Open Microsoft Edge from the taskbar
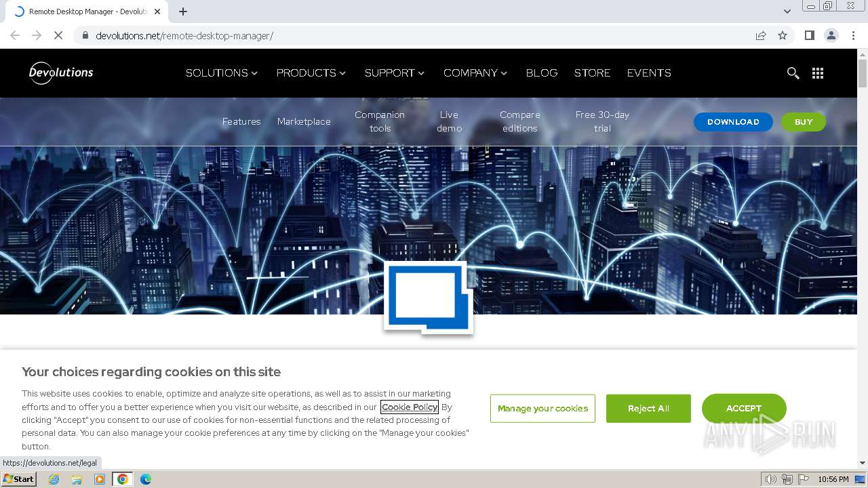Image resolution: width=868 pixels, height=488 pixels. (145, 479)
